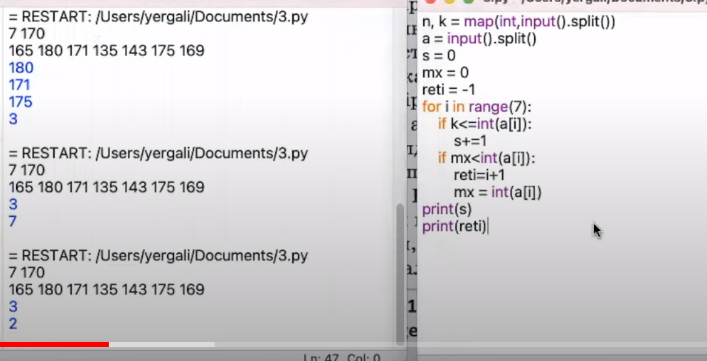This screenshot has height=361, width=707.
Task: Click the 'if k<=int(a[i]):' line
Action: pos(485,124)
